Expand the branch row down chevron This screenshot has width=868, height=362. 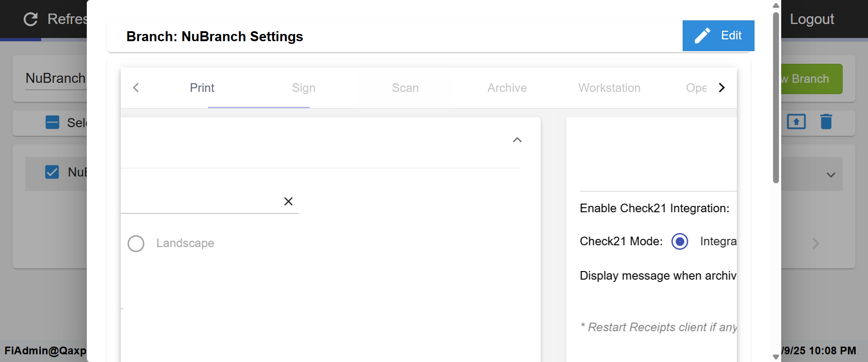point(830,175)
